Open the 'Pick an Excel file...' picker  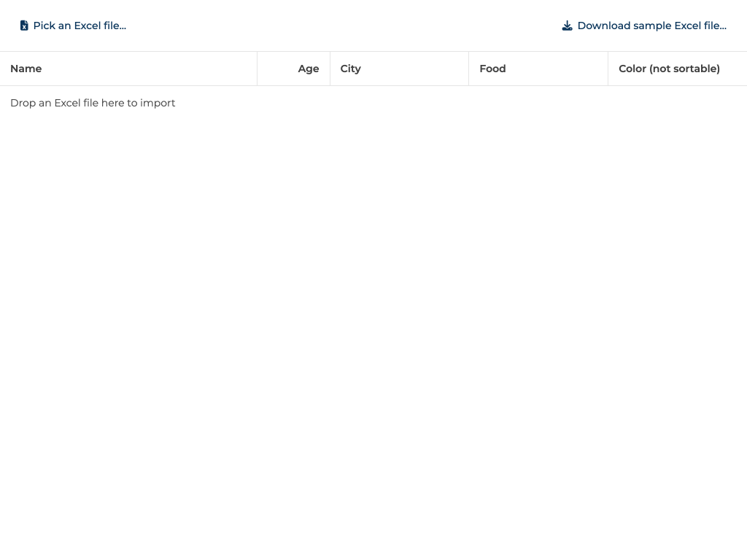point(79,26)
